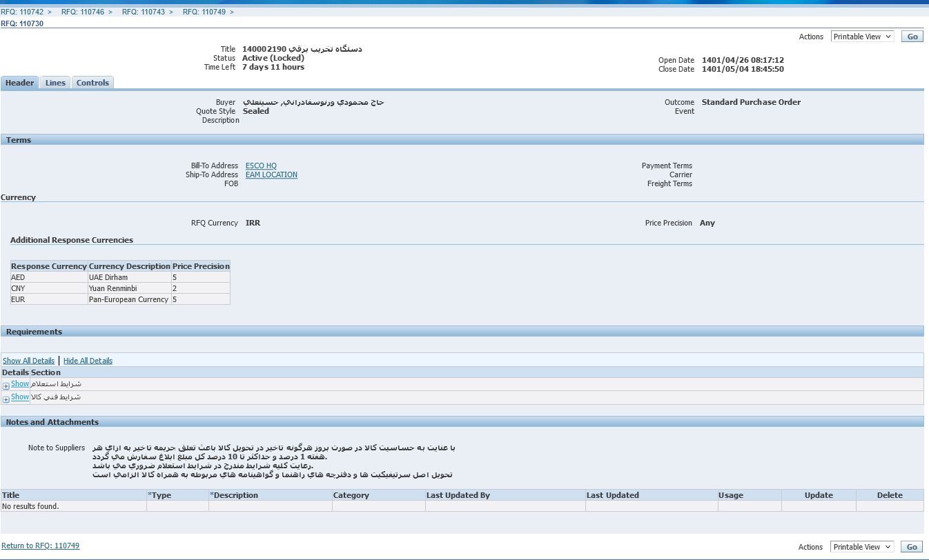Click Show link for شرایط فنی کالا

tap(20, 397)
